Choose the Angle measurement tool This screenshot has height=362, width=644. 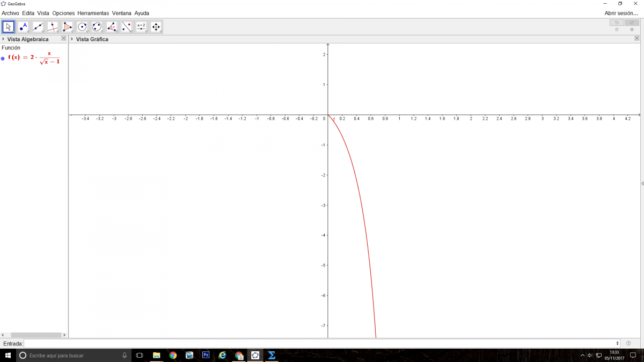pos(112,27)
